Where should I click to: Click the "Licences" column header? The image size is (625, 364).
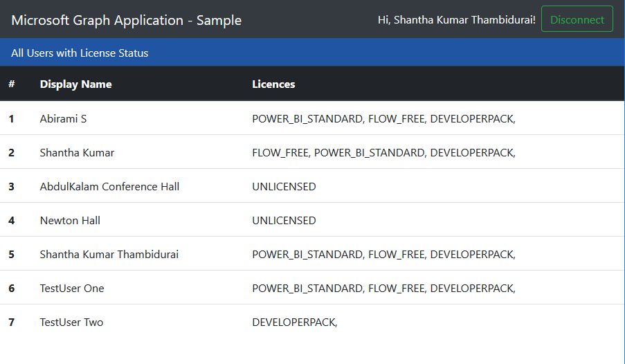pos(273,84)
